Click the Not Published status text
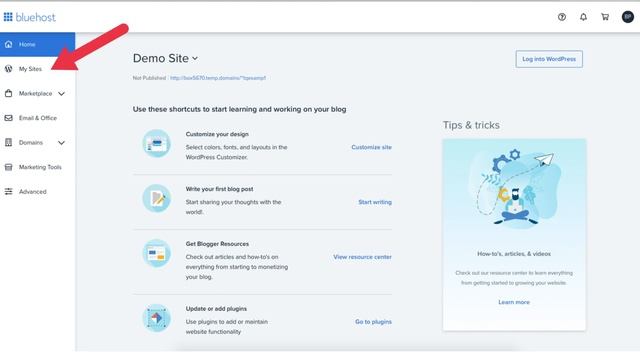 coord(149,78)
